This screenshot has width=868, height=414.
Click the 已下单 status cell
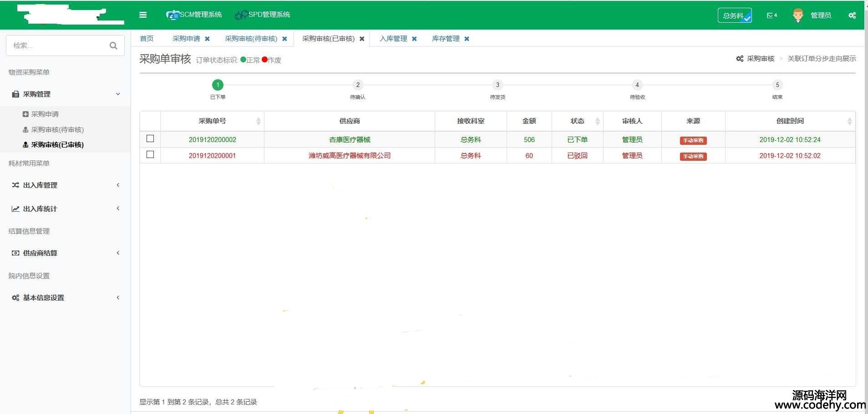[x=577, y=140]
